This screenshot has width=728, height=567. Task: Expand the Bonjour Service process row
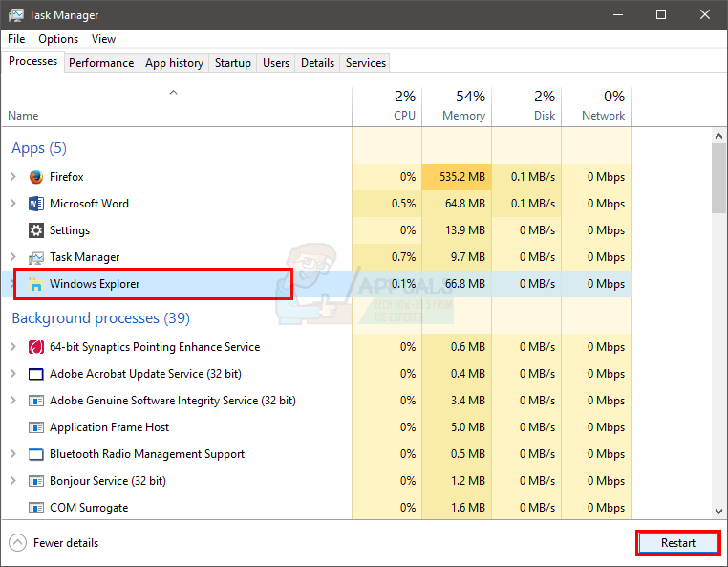[12, 481]
